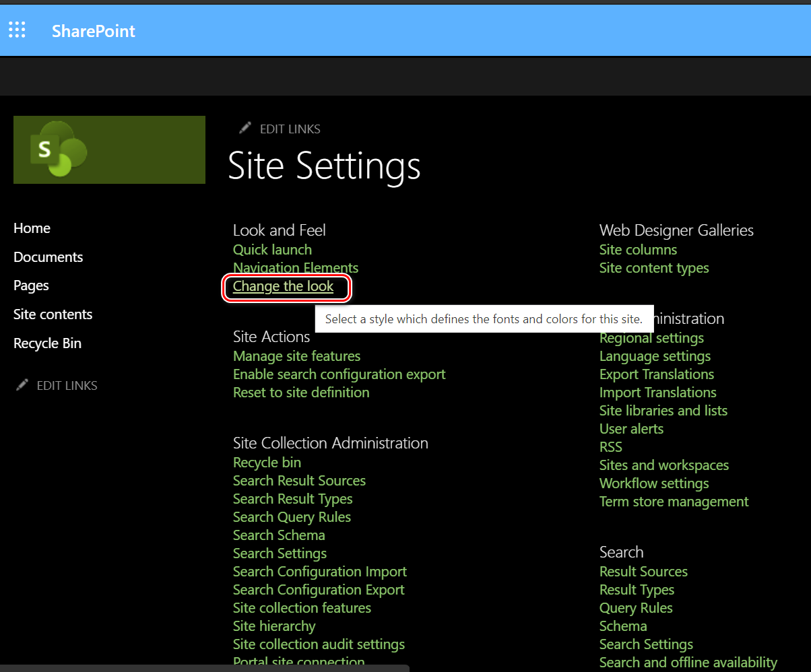This screenshot has width=811, height=672.
Task: Open Site collection audit settings
Action: pyautogui.click(x=319, y=644)
